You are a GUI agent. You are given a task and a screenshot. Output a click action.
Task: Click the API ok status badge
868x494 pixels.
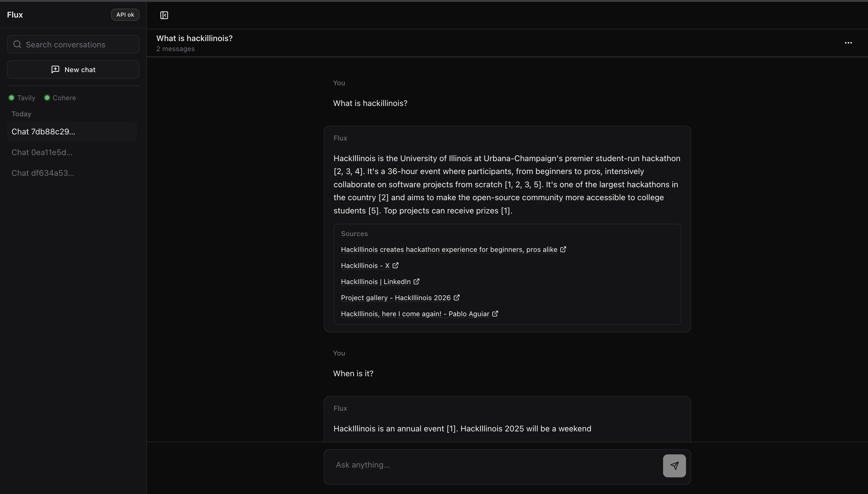click(x=125, y=15)
